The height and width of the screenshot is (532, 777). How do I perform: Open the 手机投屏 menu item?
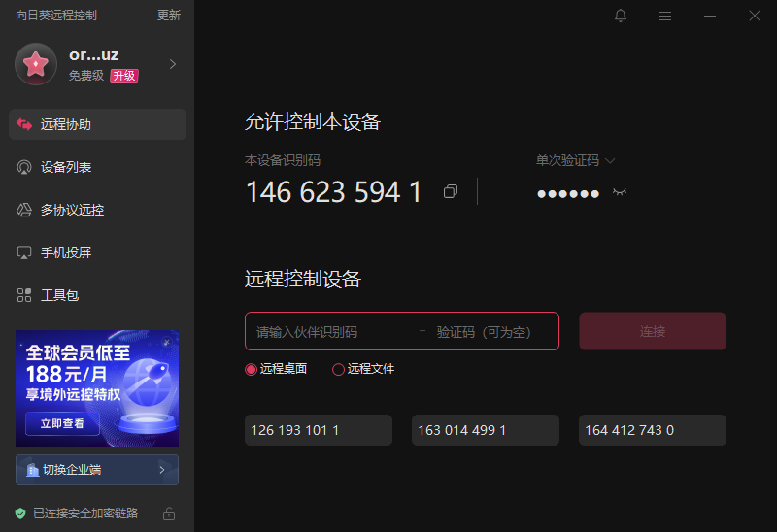click(x=98, y=252)
